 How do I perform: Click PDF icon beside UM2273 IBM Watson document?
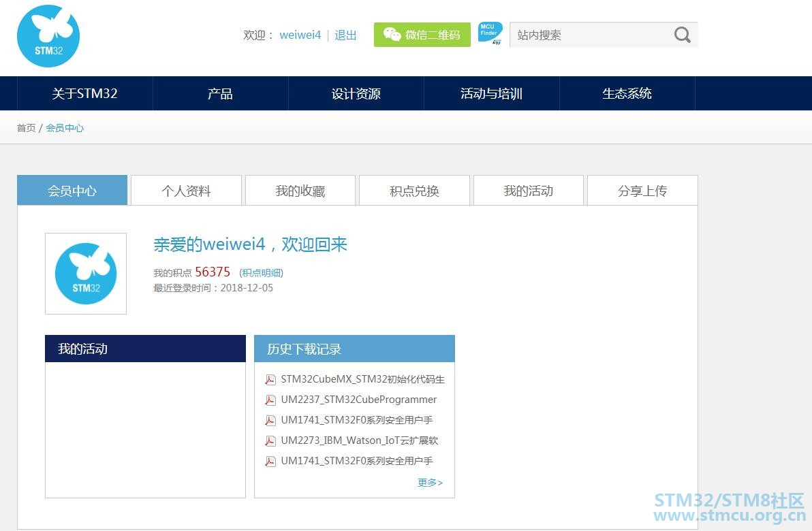tap(270, 441)
